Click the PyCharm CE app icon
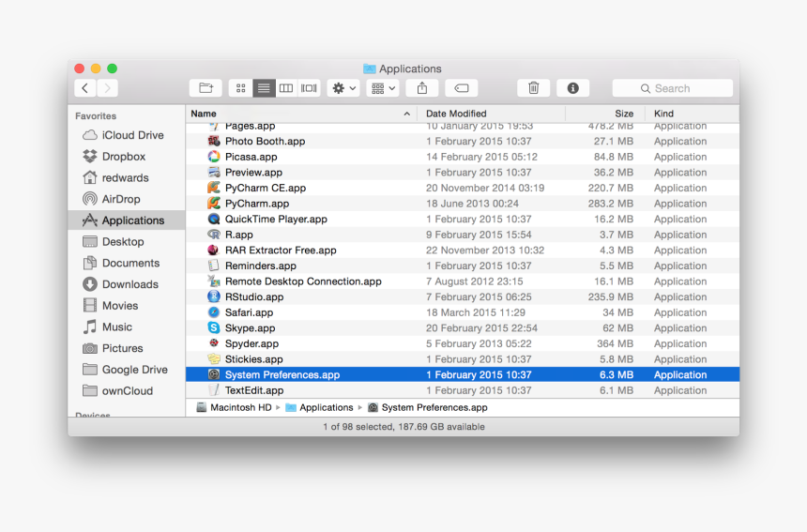The image size is (807, 532). pyautogui.click(x=214, y=188)
